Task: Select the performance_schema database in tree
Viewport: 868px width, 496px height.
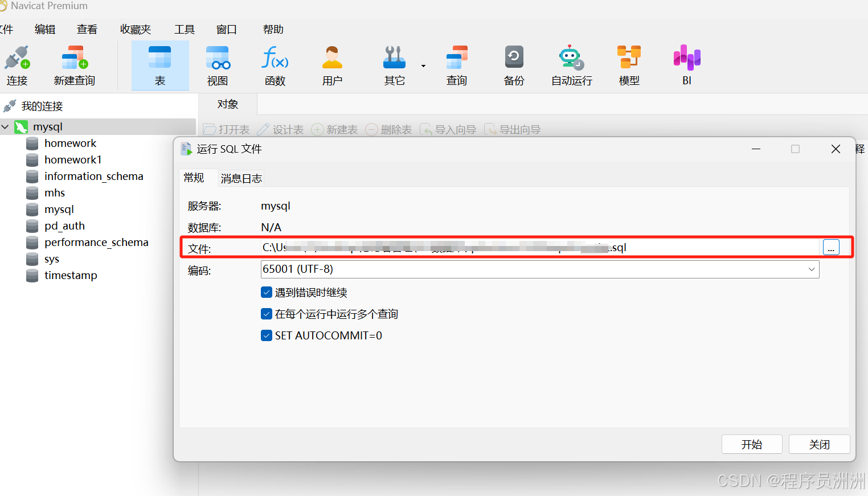Action: pos(96,243)
